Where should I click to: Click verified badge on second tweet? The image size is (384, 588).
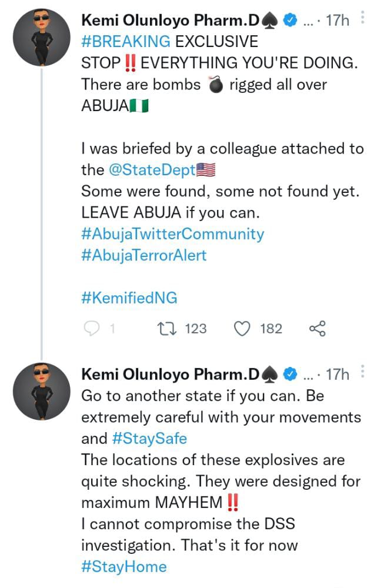(x=289, y=374)
